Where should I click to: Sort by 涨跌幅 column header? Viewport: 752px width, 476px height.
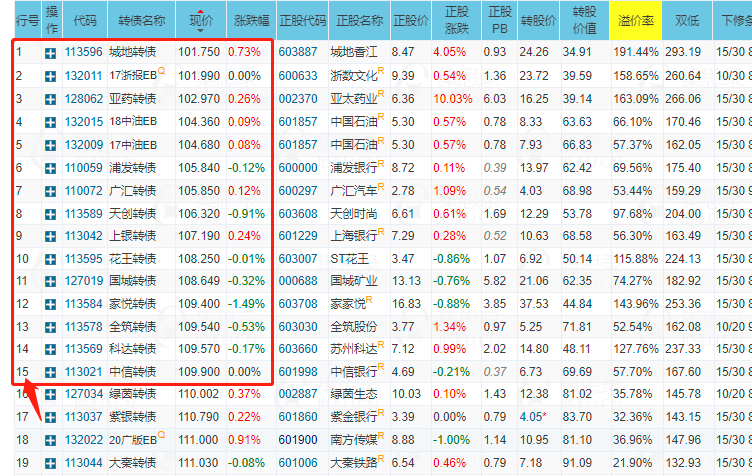pos(251,21)
